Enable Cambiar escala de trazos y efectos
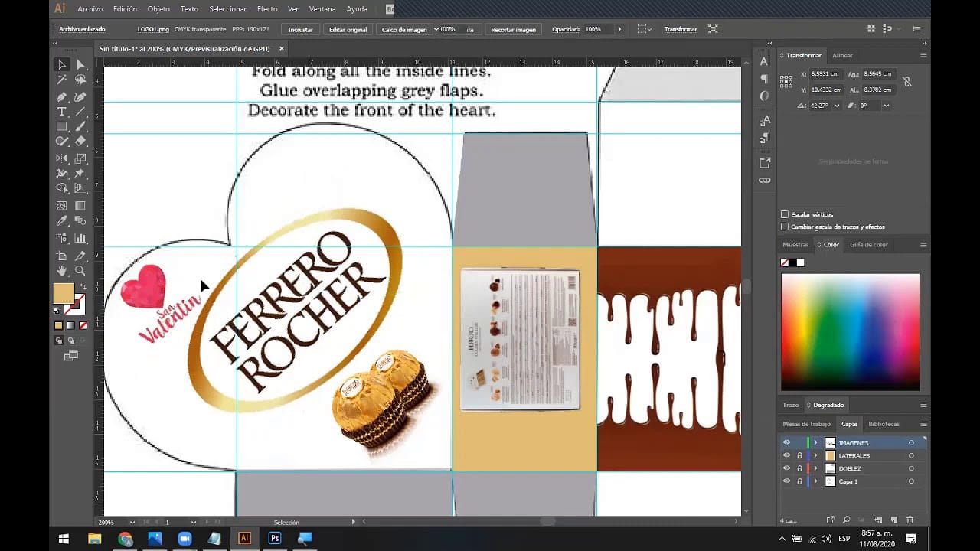Image resolution: width=980 pixels, height=551 pixels. point(785,227)
